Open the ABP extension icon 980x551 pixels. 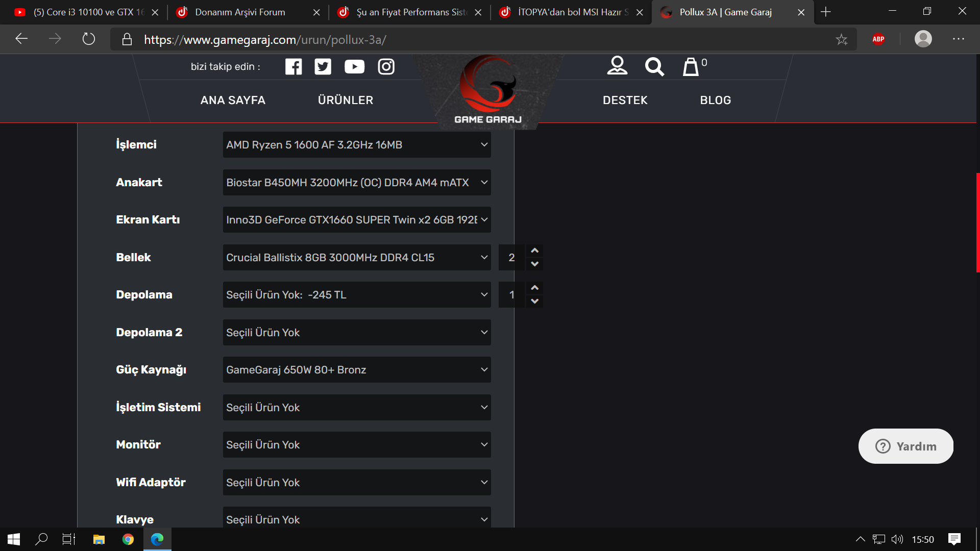click(878, 39)
